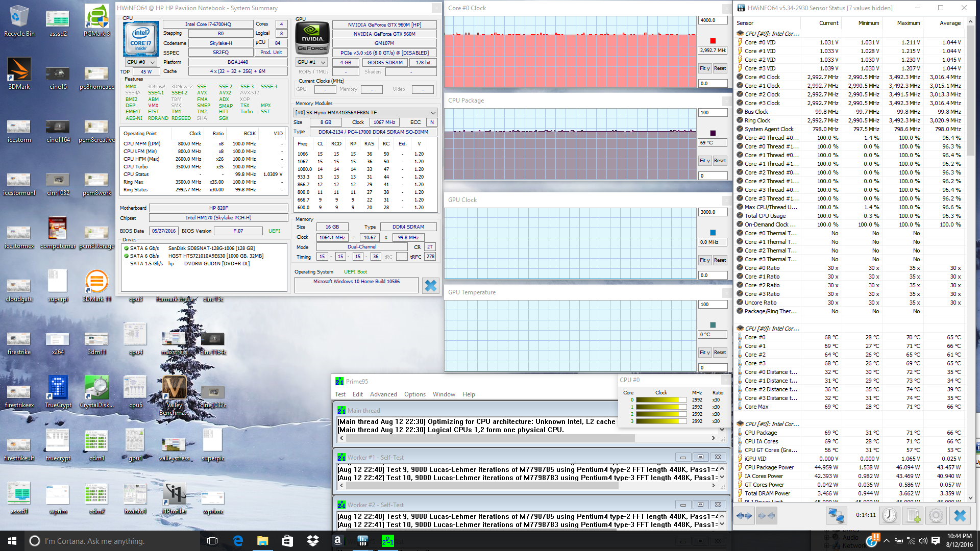
Task: Open the CrystalDisk desktop shortcut
Action: pos(96,392)
